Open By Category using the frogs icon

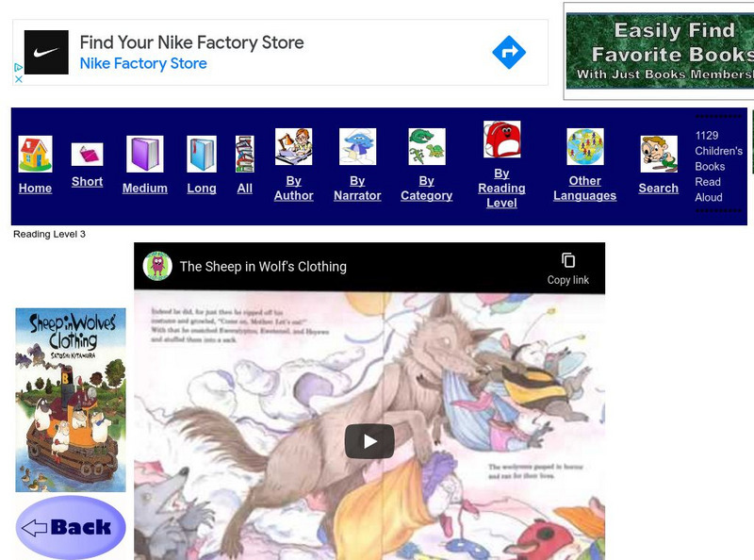426,148
